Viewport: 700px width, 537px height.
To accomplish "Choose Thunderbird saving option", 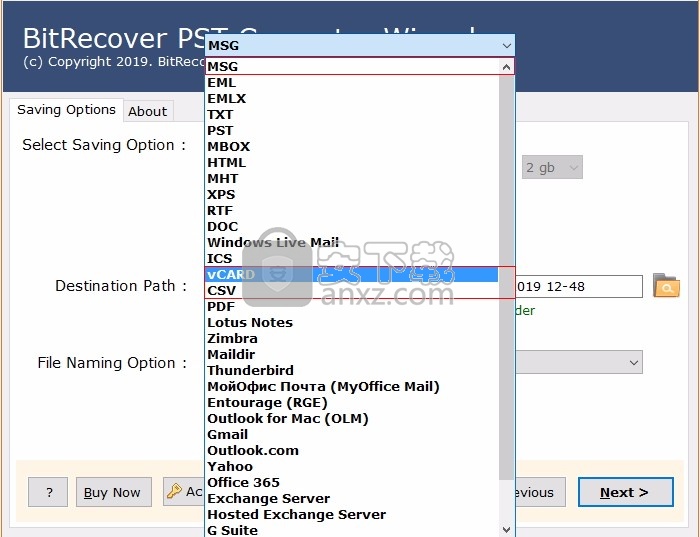I will click(x=352, y=370).
